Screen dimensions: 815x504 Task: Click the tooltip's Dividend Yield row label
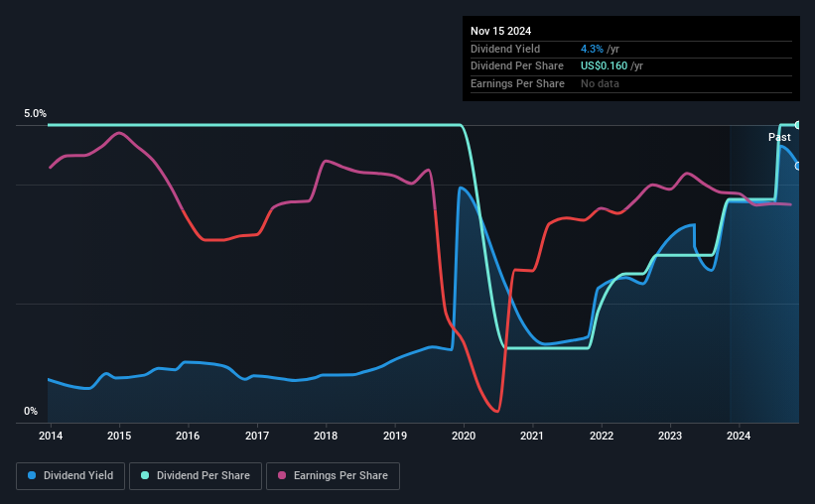pos(505,49)
